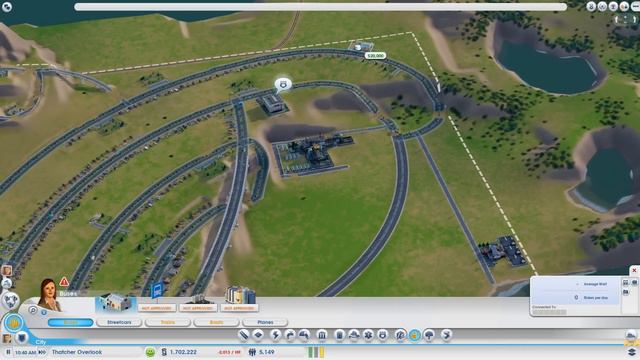Close the info panel with red X
The height and width of the screenshot is (360, 640).
point(634,271)
